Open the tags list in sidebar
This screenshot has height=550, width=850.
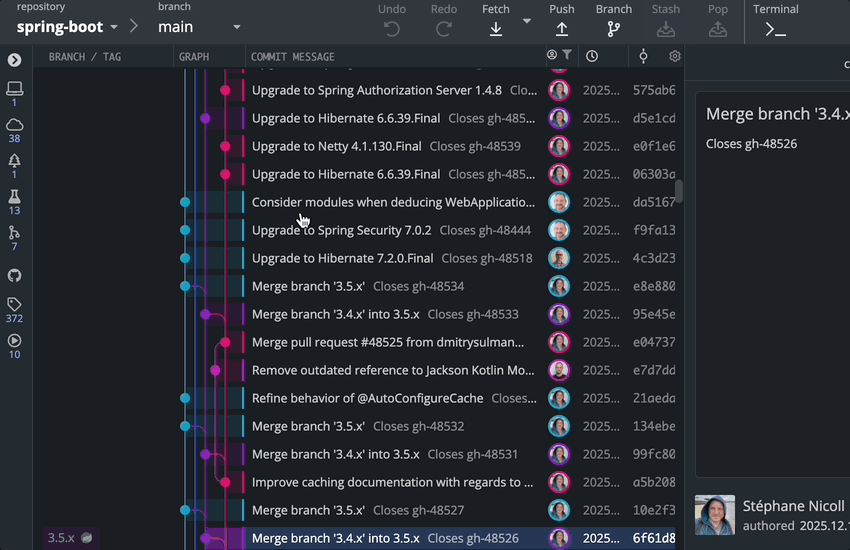point(14,309)
